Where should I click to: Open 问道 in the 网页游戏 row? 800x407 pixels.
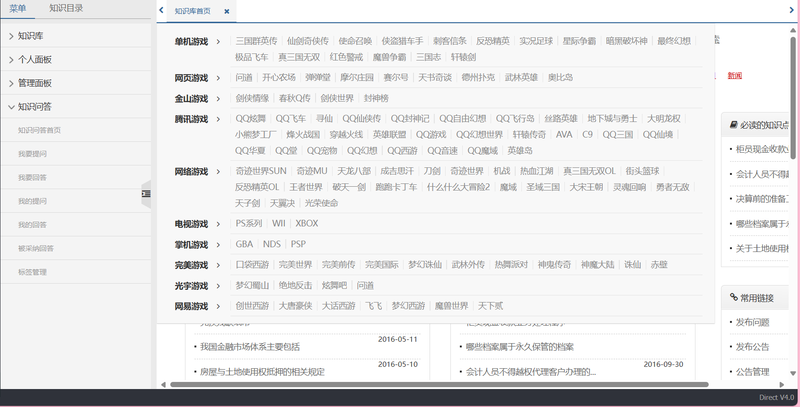tap(244, 78)
